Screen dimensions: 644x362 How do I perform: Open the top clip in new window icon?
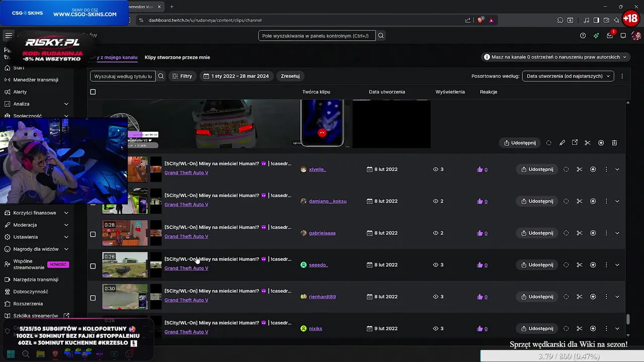[575, 143]
